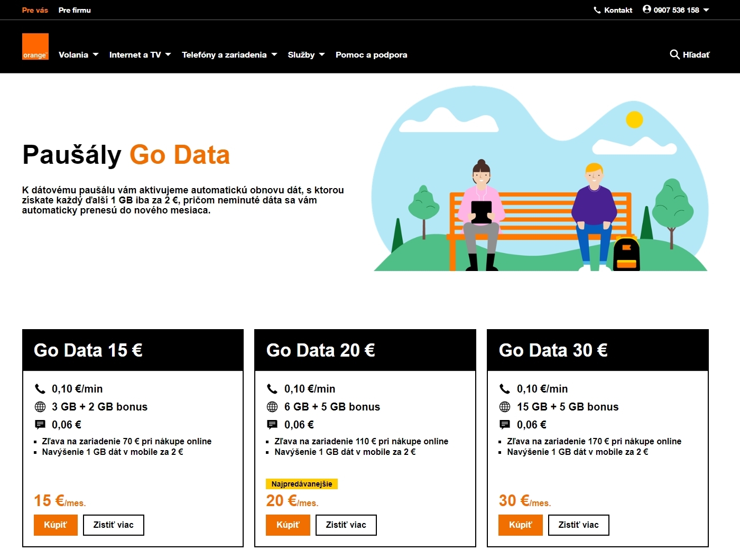The image size is (740, 560).
Task: Click the globe icon in Go Data 30 € card
Action: 505,407
